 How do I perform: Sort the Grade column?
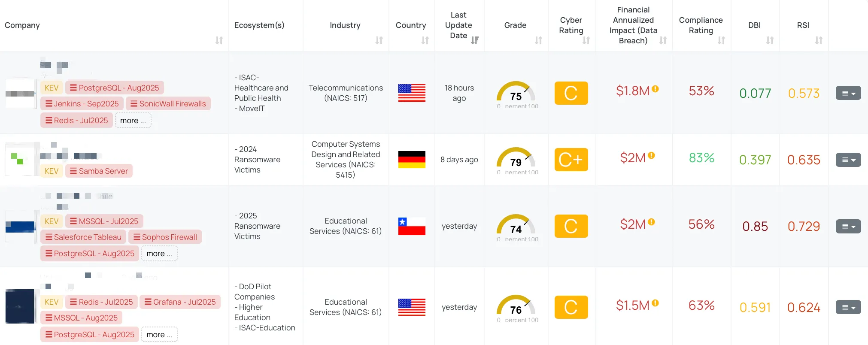[x=538, y=40]
